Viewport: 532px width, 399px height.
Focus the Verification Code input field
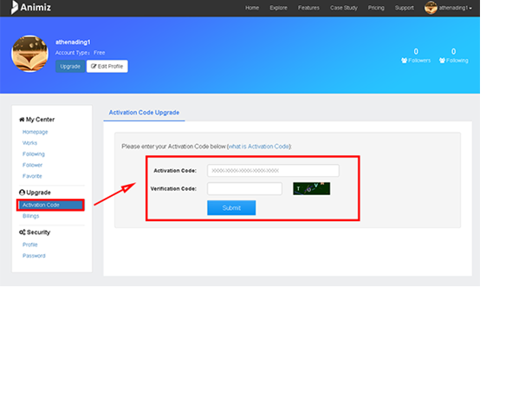click(x=244, y=189)
